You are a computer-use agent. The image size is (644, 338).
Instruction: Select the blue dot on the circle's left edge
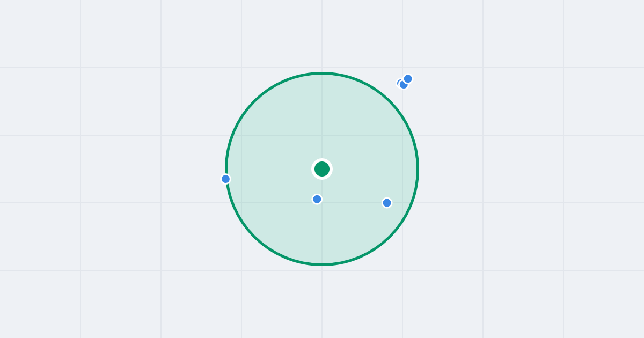[225, 179]
